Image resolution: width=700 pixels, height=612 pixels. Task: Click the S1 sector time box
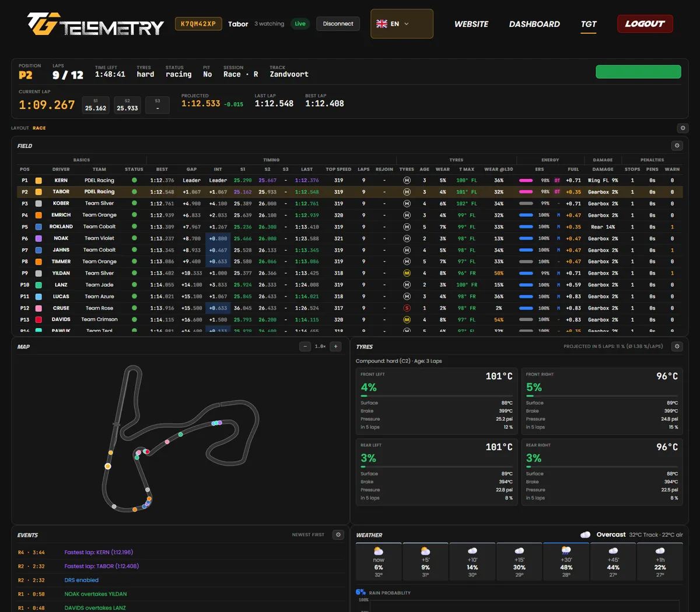(96, 105)
